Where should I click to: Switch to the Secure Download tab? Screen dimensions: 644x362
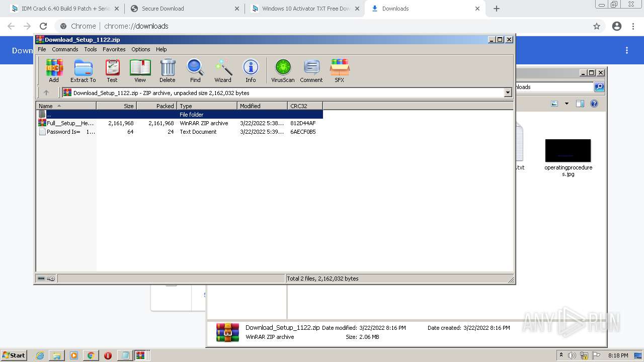(185, 9)
